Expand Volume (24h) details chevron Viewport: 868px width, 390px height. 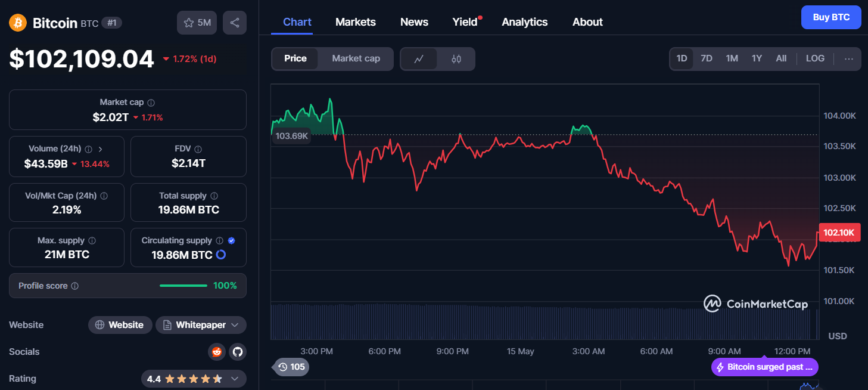(x=100, y=149)
